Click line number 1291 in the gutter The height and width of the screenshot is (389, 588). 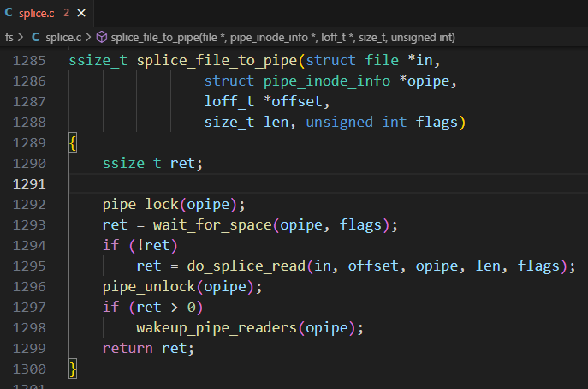coord(29,184)
